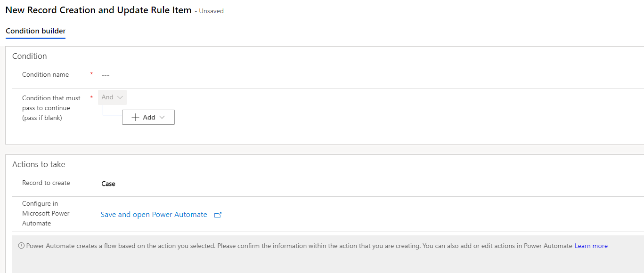Click the New Record Creation rule title
The width and height of the screenshot is (644, 273).
tap(97, 9)
